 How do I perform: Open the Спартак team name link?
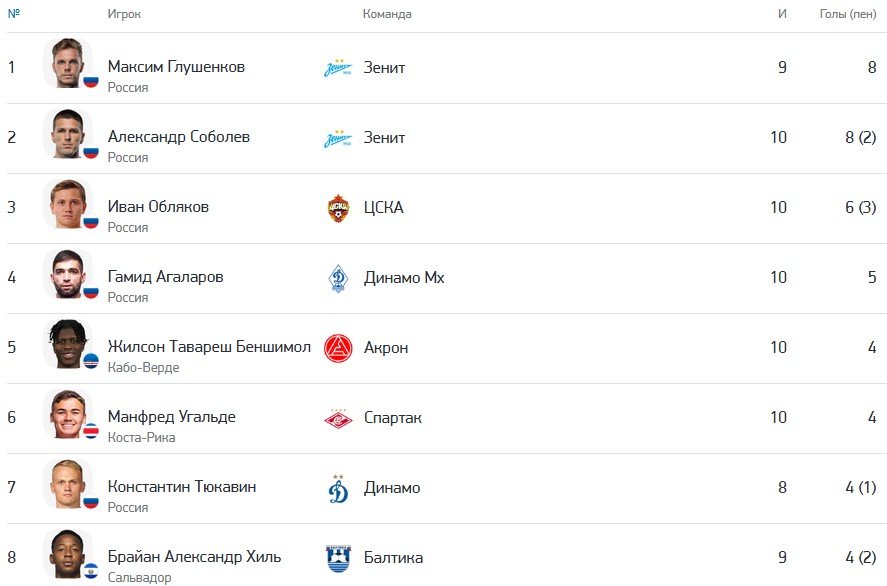(x=393, y=418)
